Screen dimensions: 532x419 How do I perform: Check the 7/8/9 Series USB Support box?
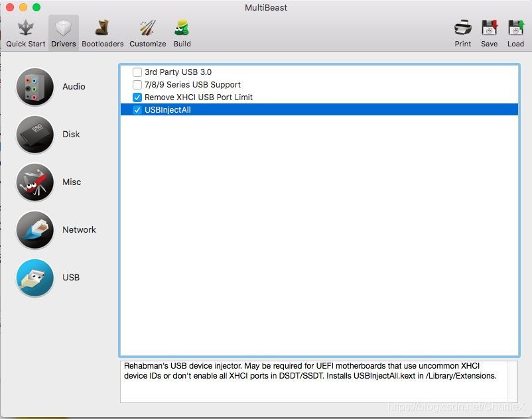tap(137, 84)
